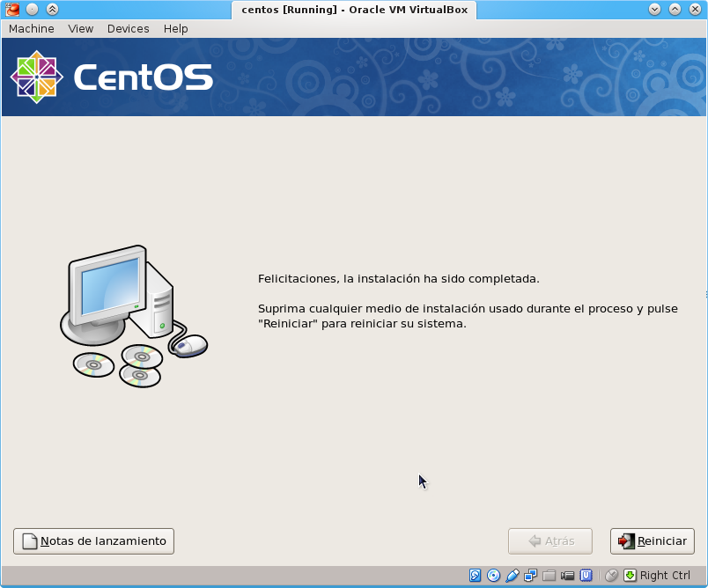Open the USB devices indicator

coord(512,576)
